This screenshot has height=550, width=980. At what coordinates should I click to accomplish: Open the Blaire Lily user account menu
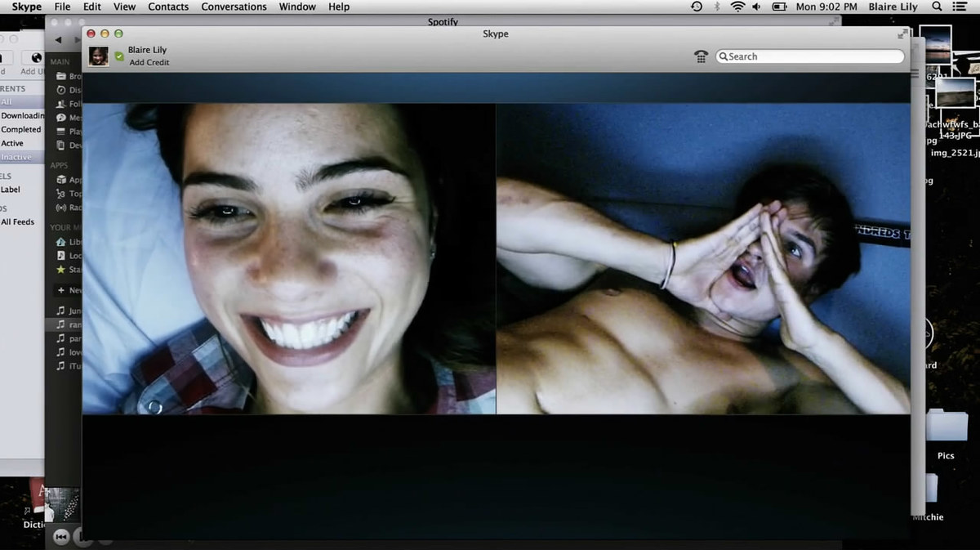pos(892,7)
